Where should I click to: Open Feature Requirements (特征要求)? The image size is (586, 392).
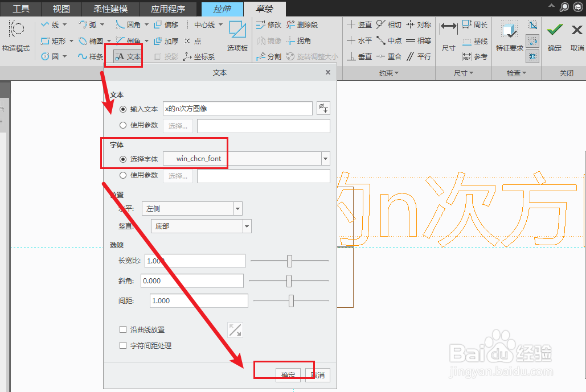509,36
